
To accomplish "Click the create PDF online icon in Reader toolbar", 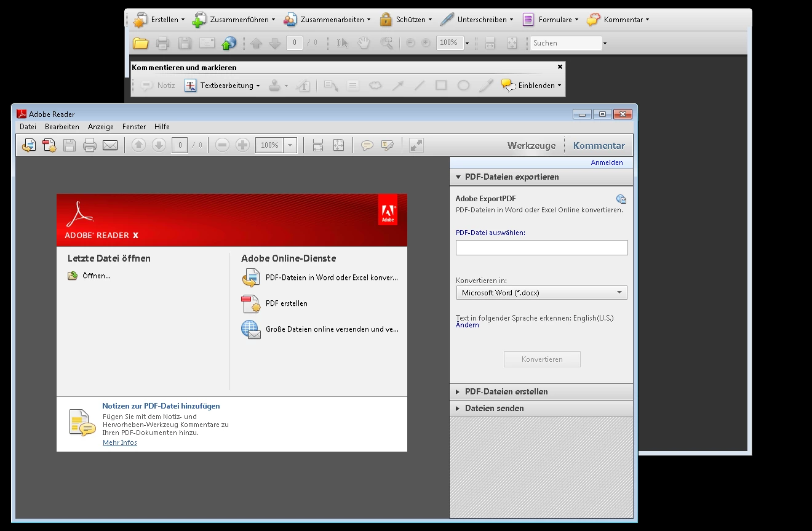I will click(x=49, y=146).
